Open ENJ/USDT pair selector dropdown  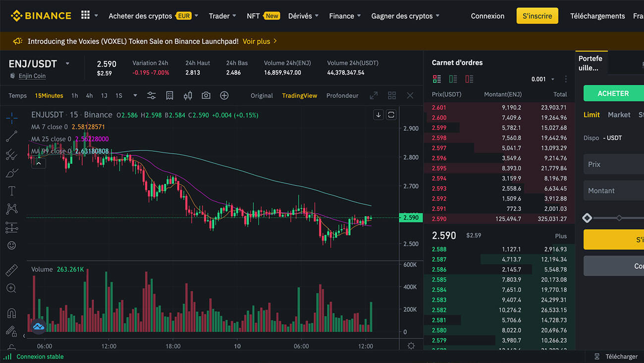[x=67, y=63]
